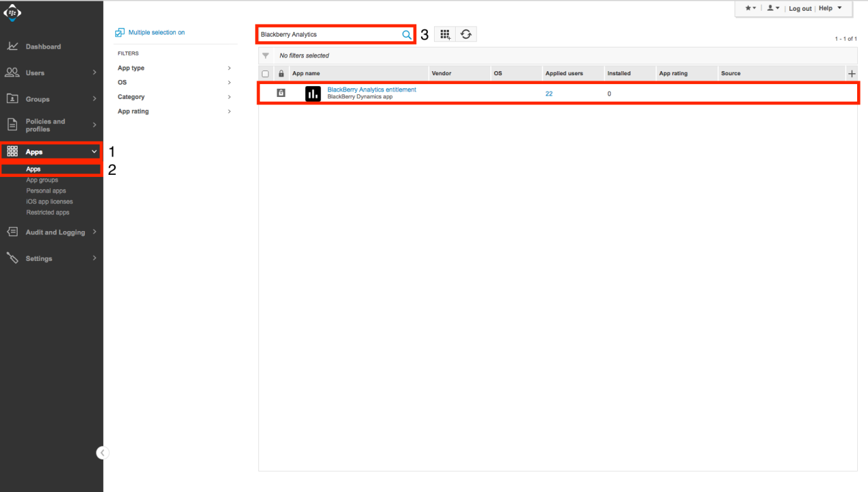Image resolution: width=868 pixels, height=492 pixels.
Task: Collapse the Apps menu chevron
Action: tap(94, 152)
